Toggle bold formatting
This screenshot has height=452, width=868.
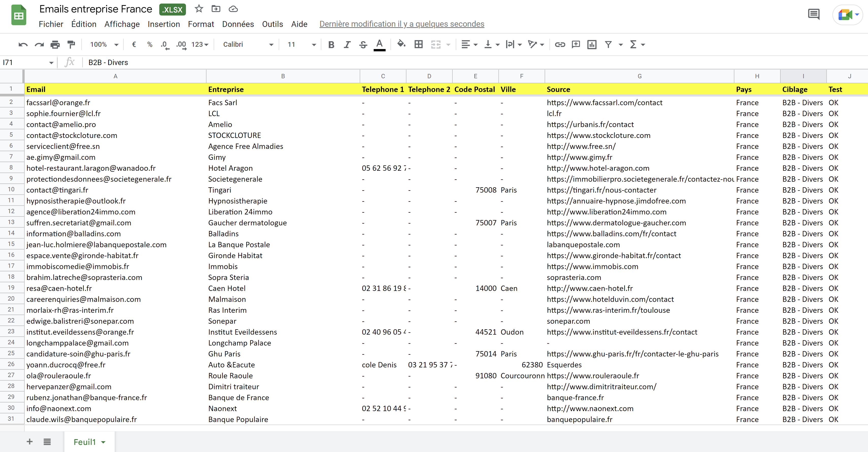pos(331,44)
